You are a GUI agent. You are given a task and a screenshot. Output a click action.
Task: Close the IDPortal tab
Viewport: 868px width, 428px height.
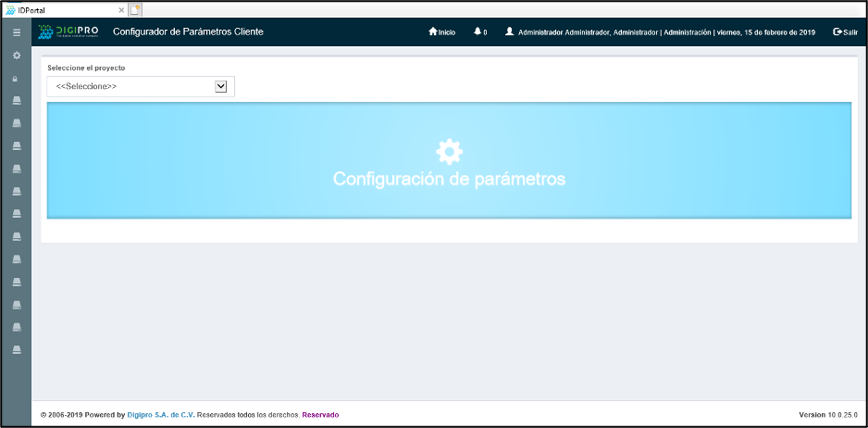point(121,8)
